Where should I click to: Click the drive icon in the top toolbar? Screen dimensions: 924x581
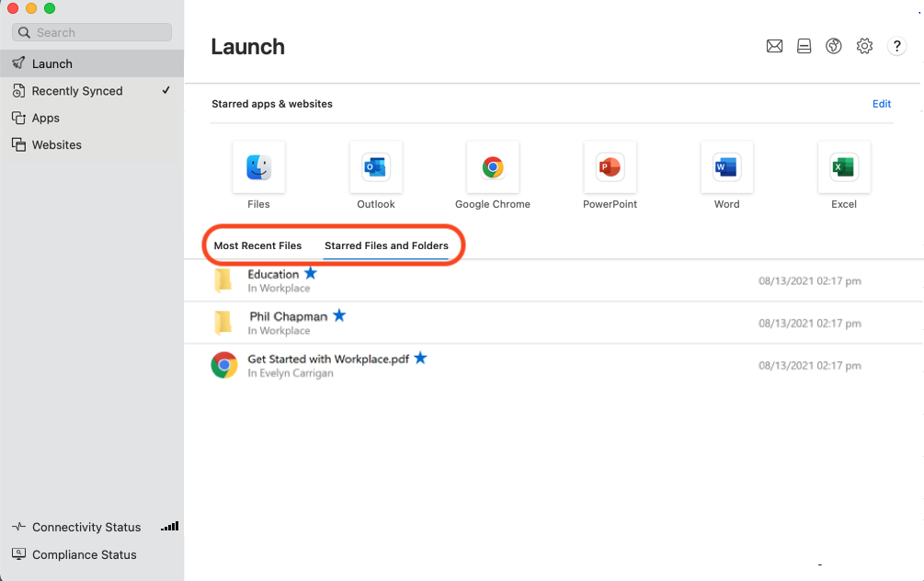[x=804, y=46]
